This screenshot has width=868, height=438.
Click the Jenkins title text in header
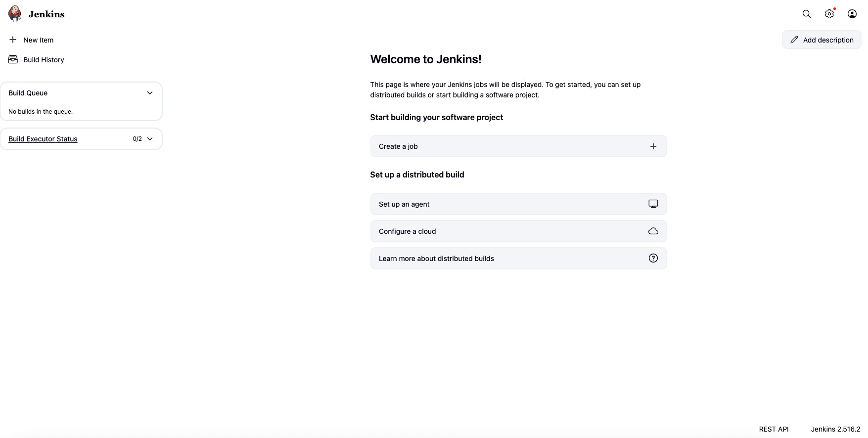click(46, 14)
